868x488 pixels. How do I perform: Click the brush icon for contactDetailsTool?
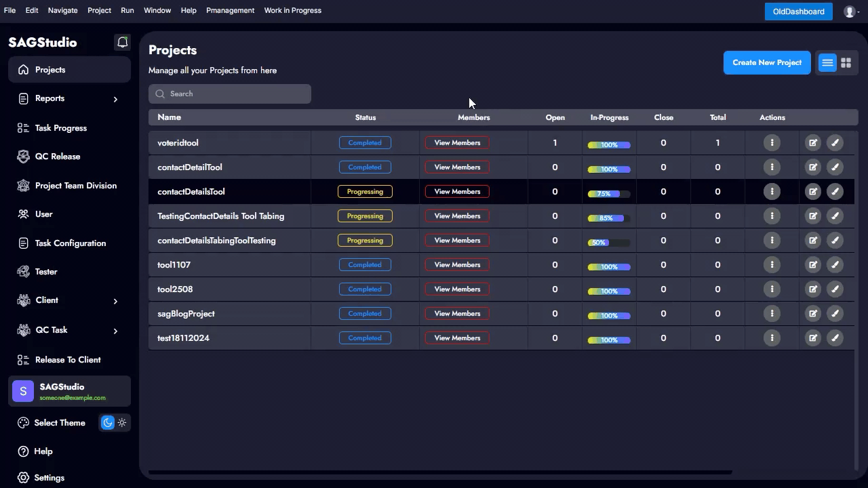point(835,192)
